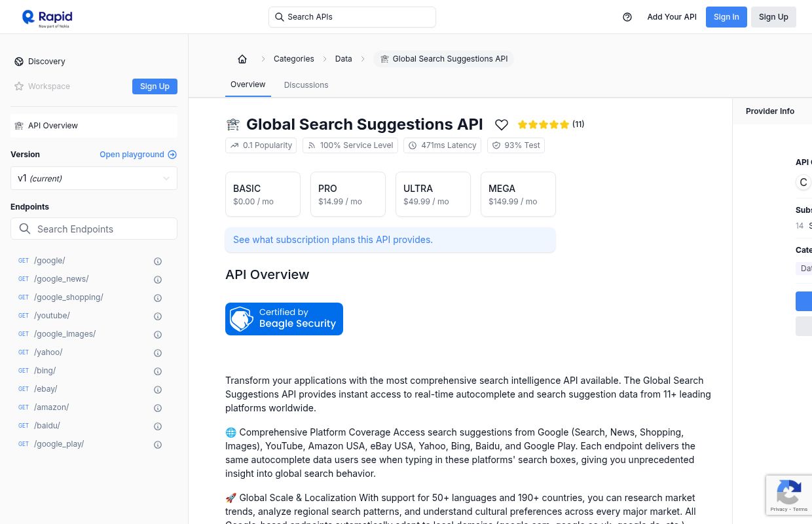This screenshot has width=812, height=524.
Task: Open the Provider Info tab
Action: 770,111
